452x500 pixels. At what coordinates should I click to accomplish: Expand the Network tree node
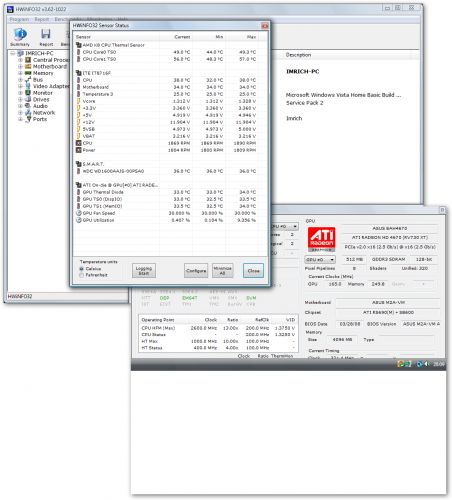[20, 113]
